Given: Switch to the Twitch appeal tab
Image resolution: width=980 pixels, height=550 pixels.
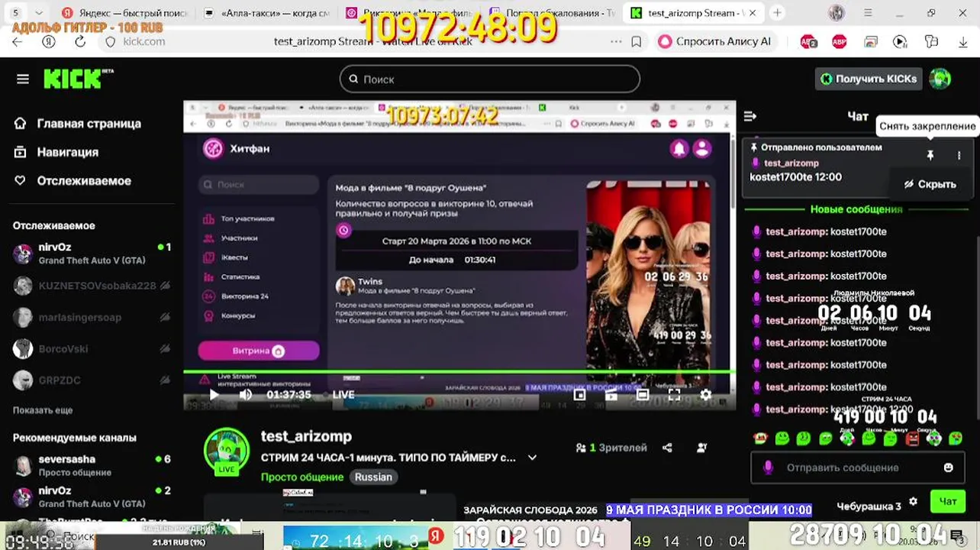Looking at the screenshot, I should pyautogui.click(x=551, y=13).
